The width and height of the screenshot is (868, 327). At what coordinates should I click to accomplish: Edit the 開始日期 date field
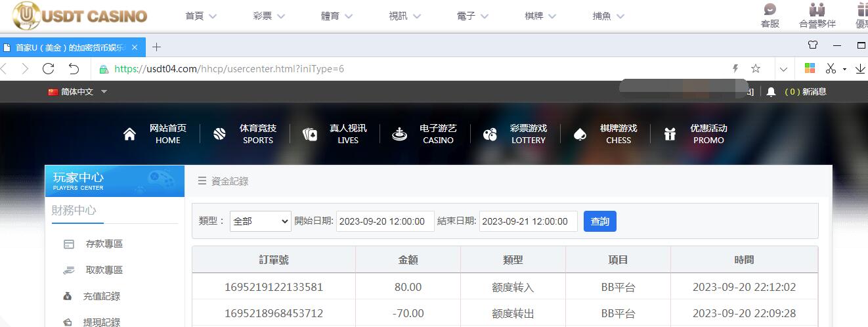[385, 221]
